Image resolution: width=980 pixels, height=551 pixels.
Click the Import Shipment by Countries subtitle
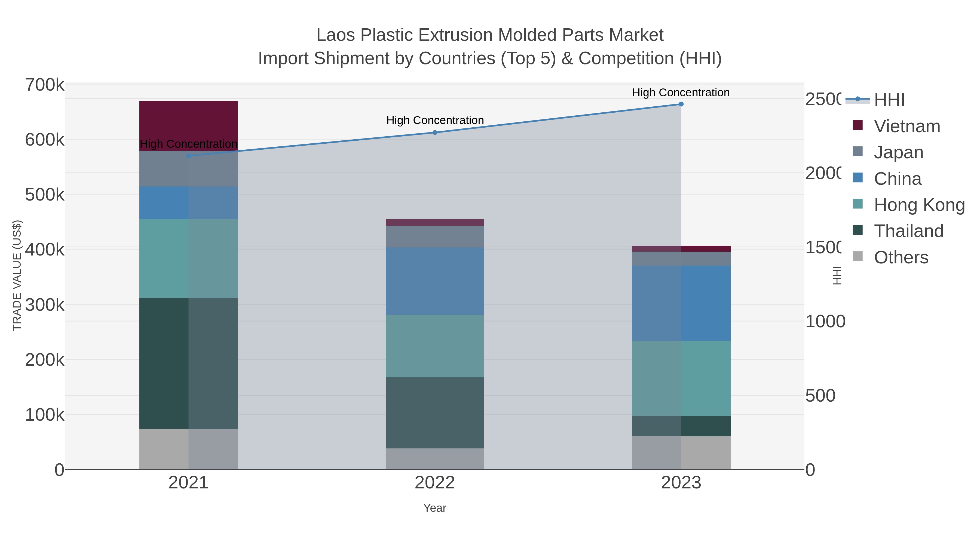(x=490, y=59)
